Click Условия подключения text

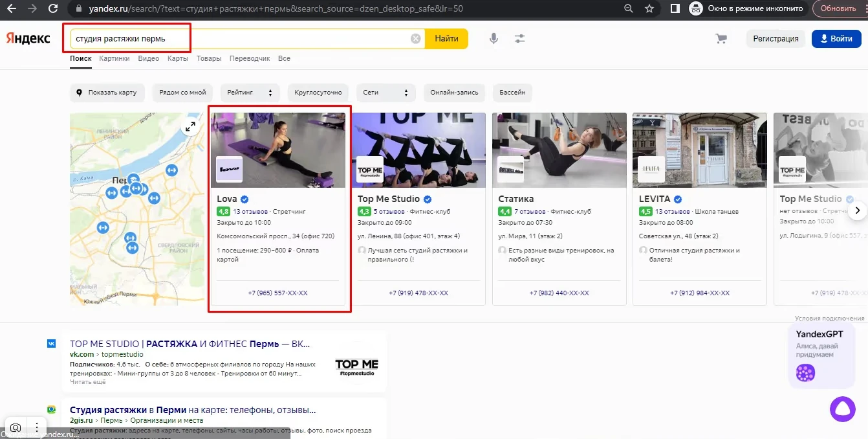pos(829,319)
